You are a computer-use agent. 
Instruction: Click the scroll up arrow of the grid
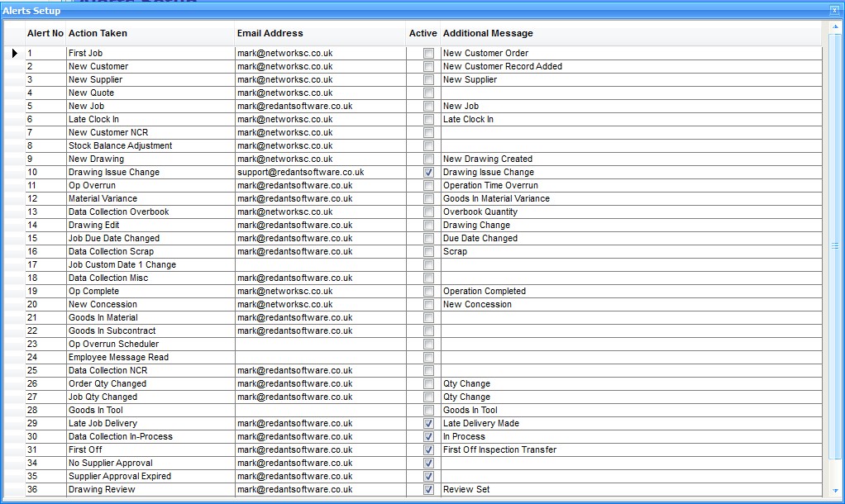pos(834,27)
